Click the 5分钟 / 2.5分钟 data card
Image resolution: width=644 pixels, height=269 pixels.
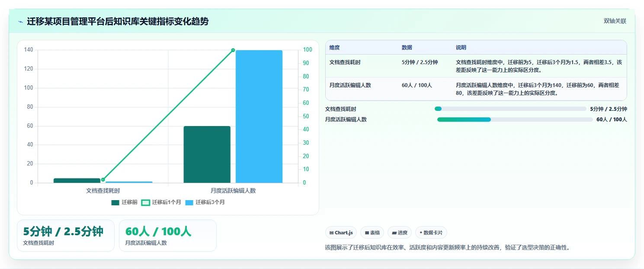(66, 236)
